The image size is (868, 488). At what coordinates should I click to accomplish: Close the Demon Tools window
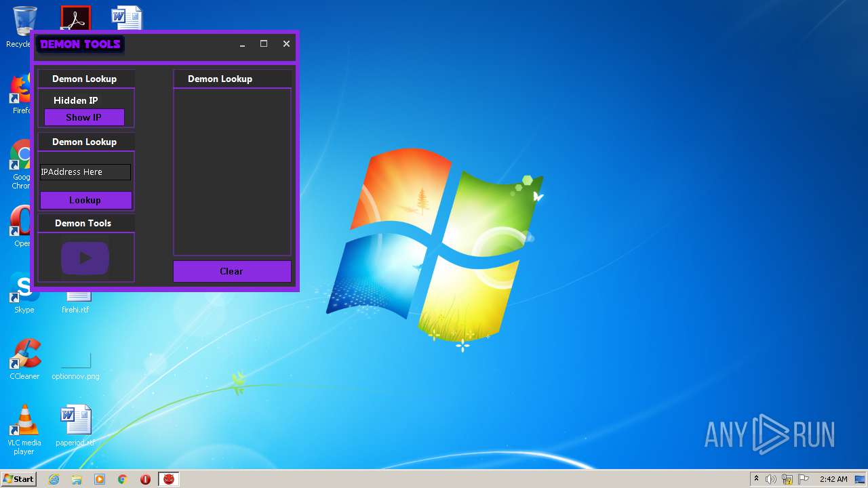(x=286, y=44)
